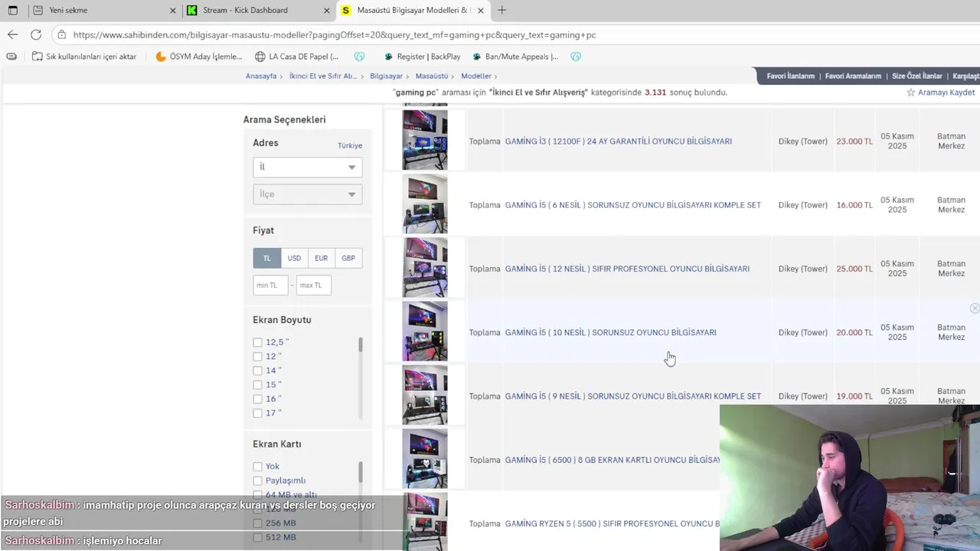The height and width of the screenshot is (551, 980).
Task: Expand the İlçe district dropdown
Action: click(x=308, y=194)
